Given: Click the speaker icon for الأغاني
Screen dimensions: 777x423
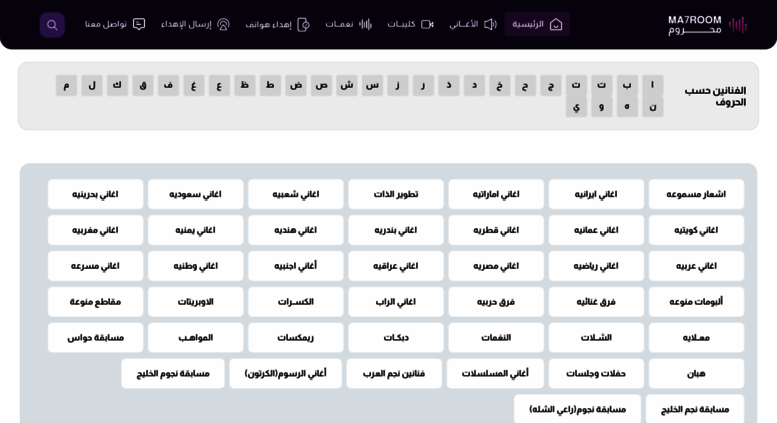Looking at the screenshot, I should [490, 25].
